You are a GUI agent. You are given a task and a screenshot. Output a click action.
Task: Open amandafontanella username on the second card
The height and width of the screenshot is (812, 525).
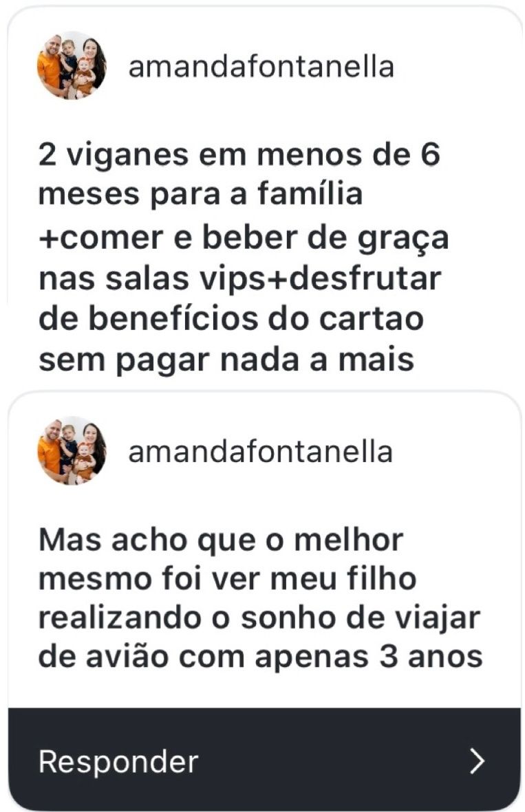pyautogui.click(x=261, y=452)
